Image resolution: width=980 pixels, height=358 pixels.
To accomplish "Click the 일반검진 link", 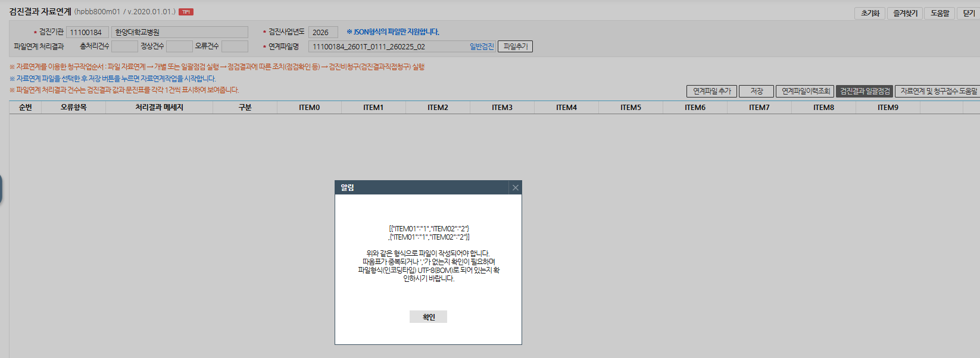I will [482, 46].
